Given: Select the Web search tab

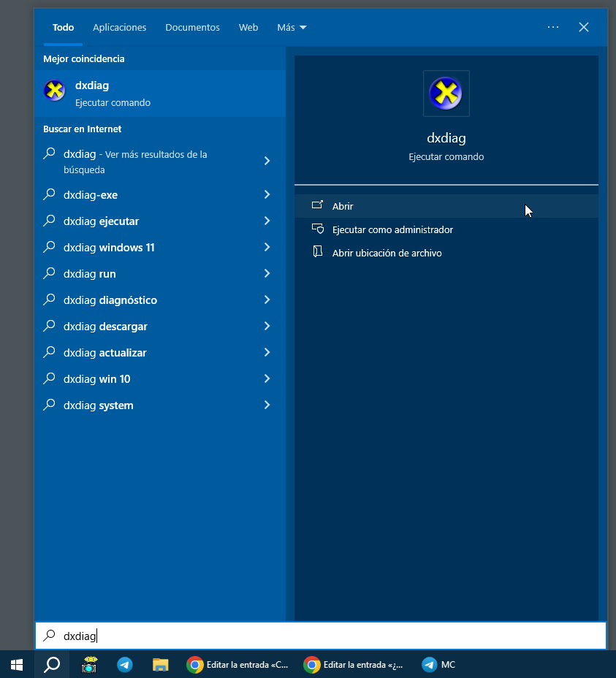Looking at the screenshot, I should 248,27.
